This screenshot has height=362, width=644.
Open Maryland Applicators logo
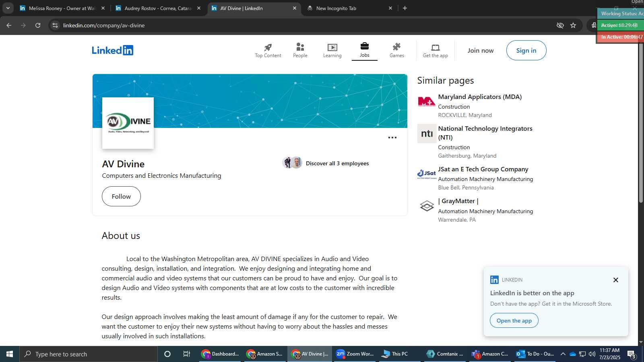coord(427,102)
